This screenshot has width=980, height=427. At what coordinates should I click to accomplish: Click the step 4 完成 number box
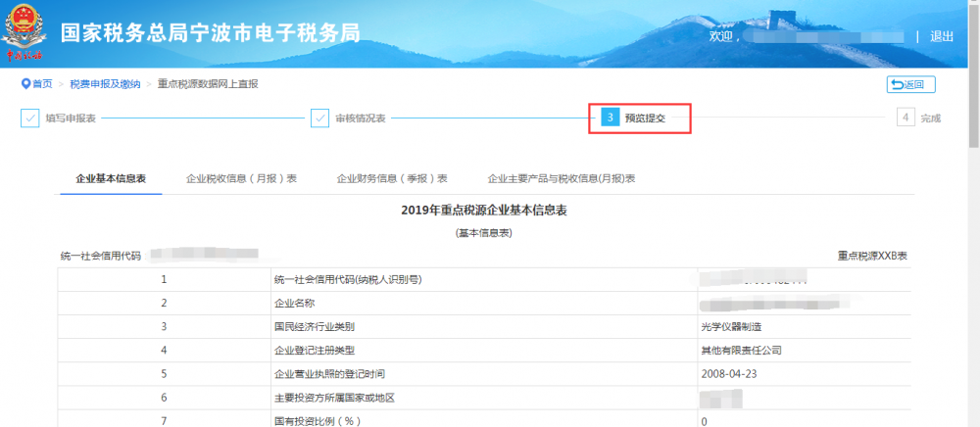[x=906, y=119]
